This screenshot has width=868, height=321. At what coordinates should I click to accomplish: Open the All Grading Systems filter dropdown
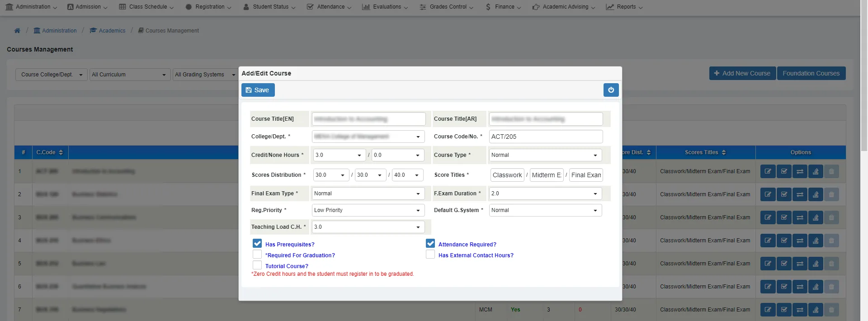point(205,75)
